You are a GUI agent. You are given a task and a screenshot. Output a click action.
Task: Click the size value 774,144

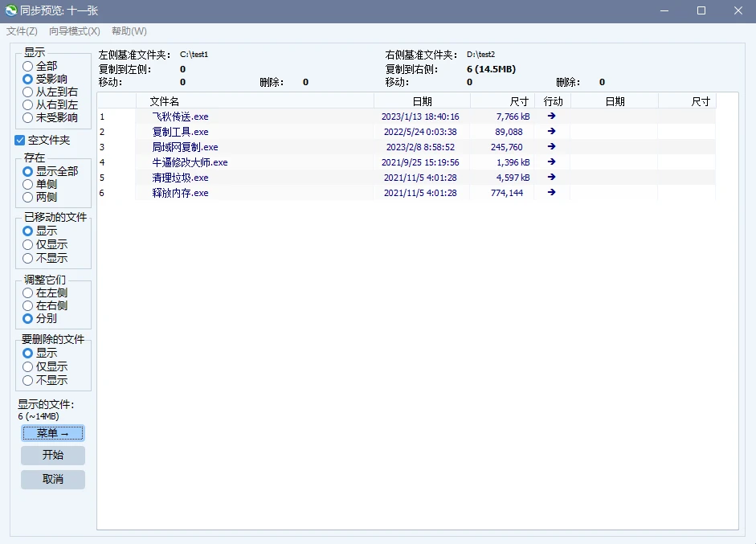[506, 193]
